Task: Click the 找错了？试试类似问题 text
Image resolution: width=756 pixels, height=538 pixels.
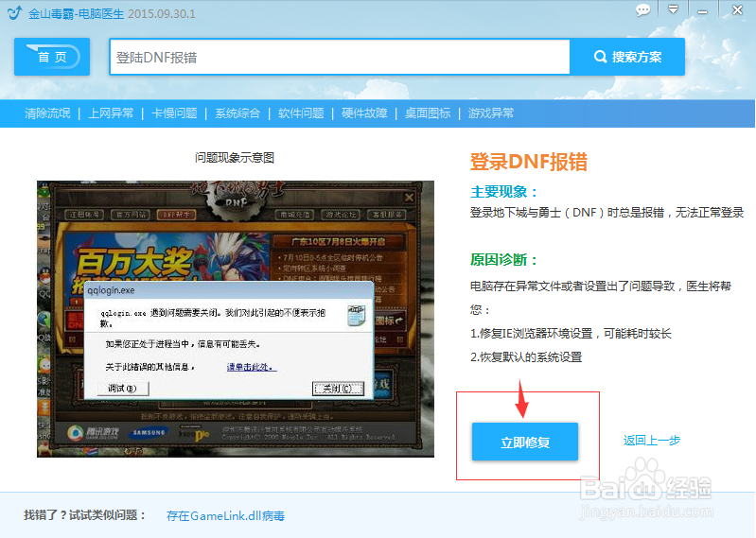Action: (x=85, y=515)
